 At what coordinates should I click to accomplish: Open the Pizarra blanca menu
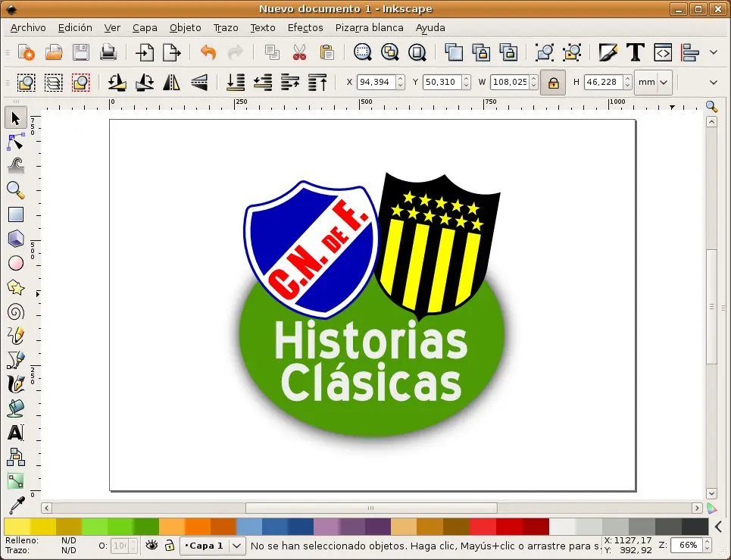click(369, 28)
